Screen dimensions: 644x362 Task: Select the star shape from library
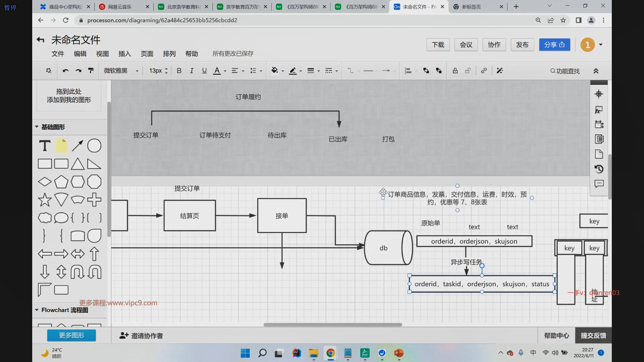click(45, 200)
